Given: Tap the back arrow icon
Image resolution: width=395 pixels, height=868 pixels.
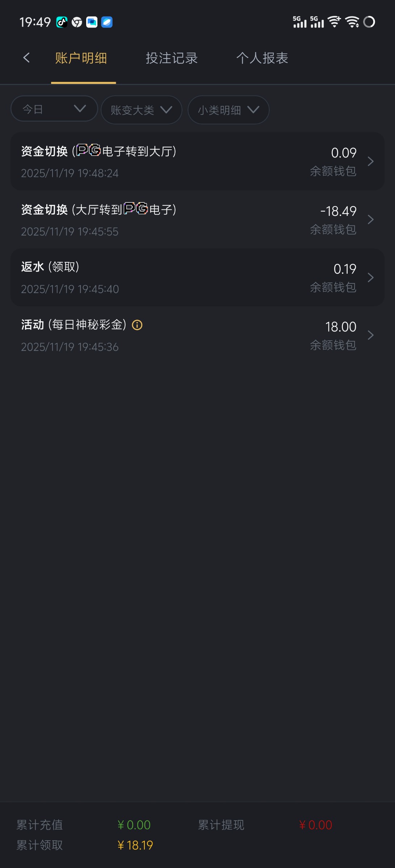Looking at the screenshot, I should 26,58.
